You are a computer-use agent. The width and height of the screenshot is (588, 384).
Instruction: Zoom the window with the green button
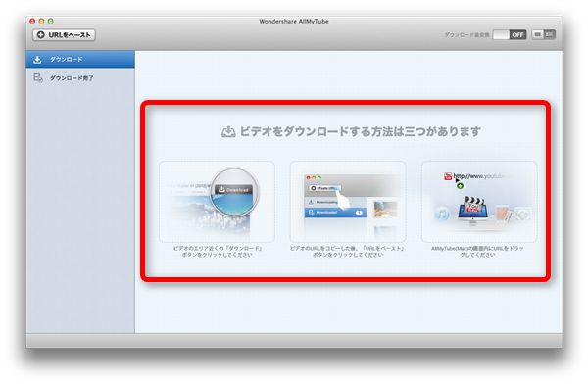(x=51, y=22)
